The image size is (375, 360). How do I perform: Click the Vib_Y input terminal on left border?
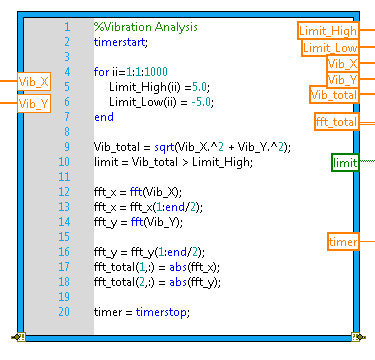coord(34,104)
